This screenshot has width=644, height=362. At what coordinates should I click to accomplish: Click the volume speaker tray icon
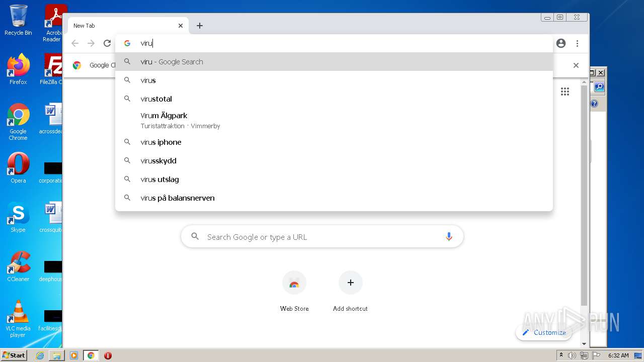tap(572, 355)
